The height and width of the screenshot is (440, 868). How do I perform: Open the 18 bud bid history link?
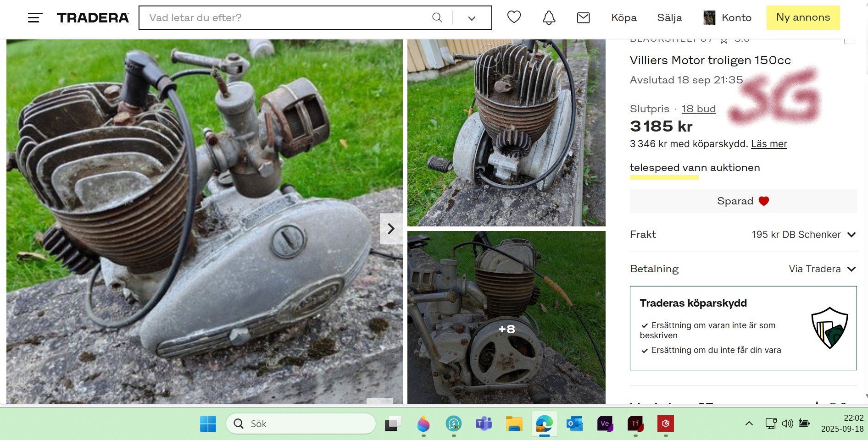[698, 109]
